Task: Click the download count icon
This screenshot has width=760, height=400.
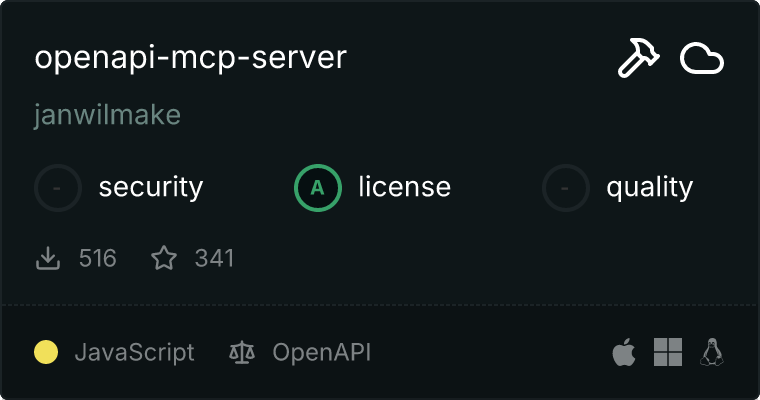Action: coord(47,259)
